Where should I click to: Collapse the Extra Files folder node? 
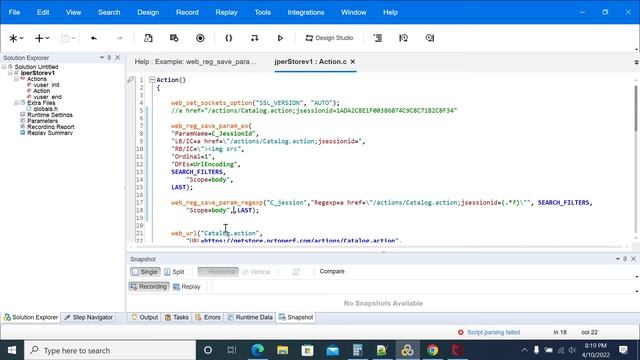click(16, 103)
